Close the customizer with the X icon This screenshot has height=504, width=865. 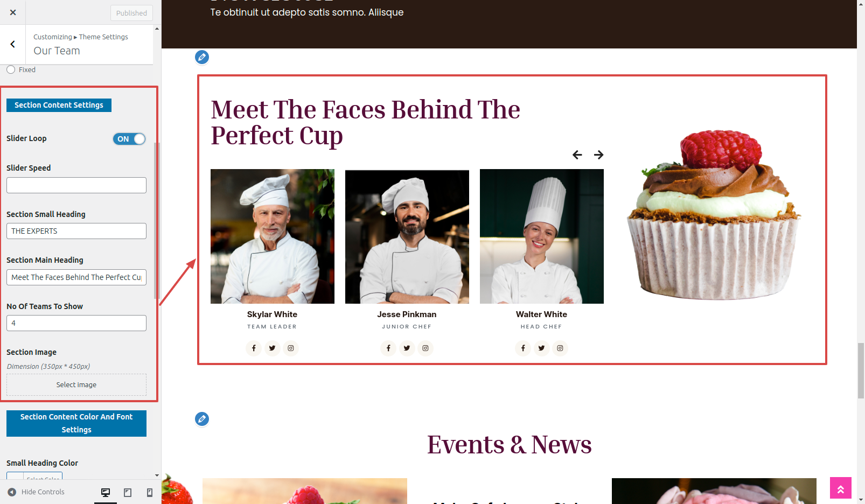[13, 12]
